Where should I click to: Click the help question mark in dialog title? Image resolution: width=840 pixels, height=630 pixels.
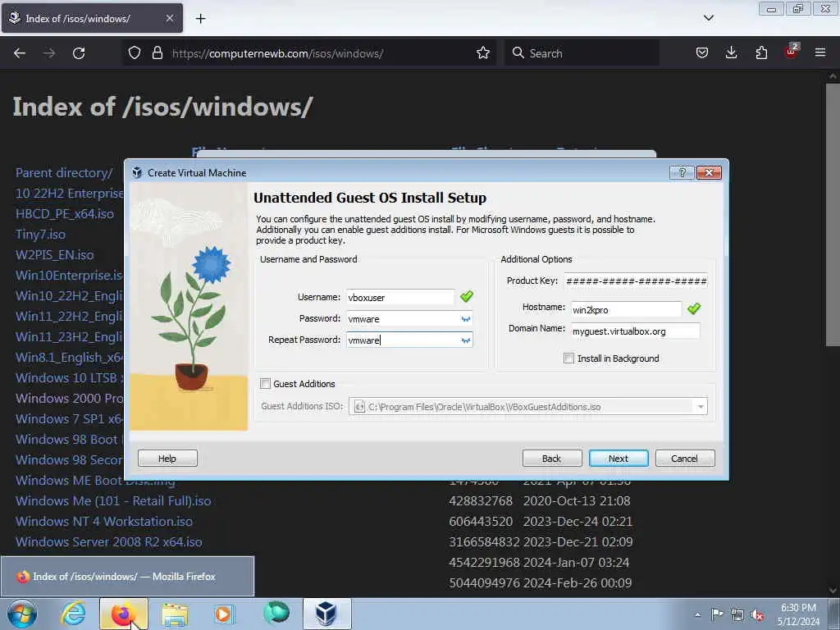point(682,172)
